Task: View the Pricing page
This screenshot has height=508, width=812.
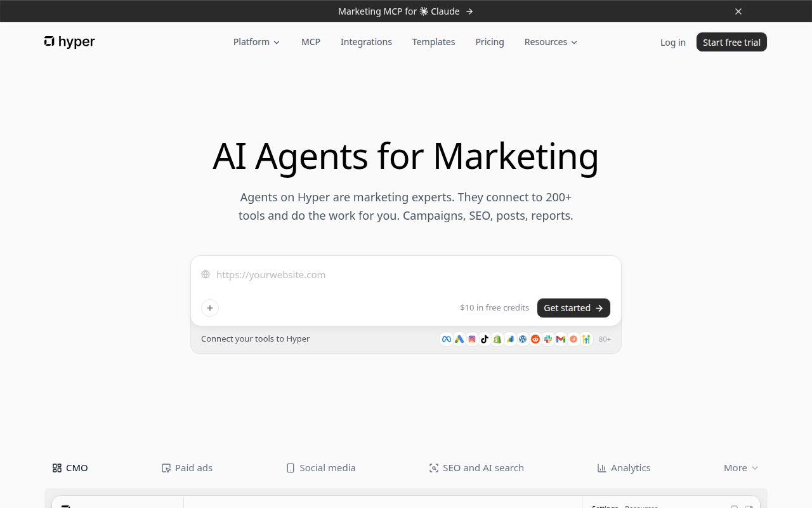Action: click(490, 42)
